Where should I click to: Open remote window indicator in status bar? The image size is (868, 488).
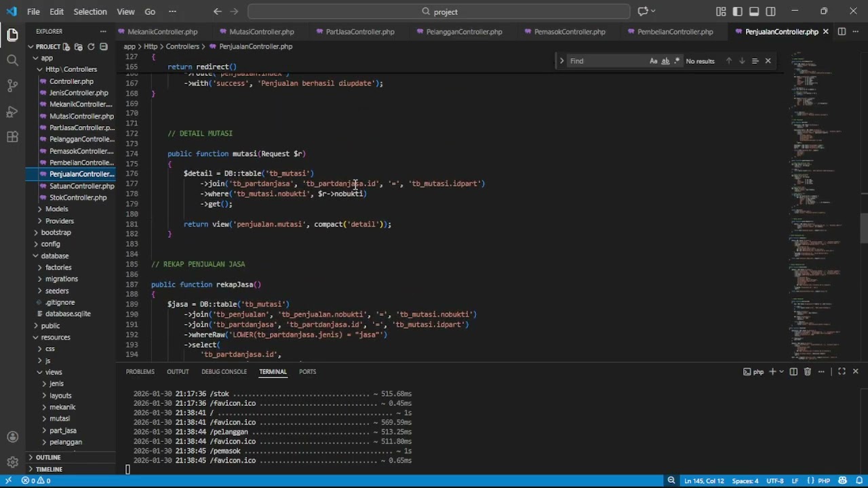pos(8,481)
